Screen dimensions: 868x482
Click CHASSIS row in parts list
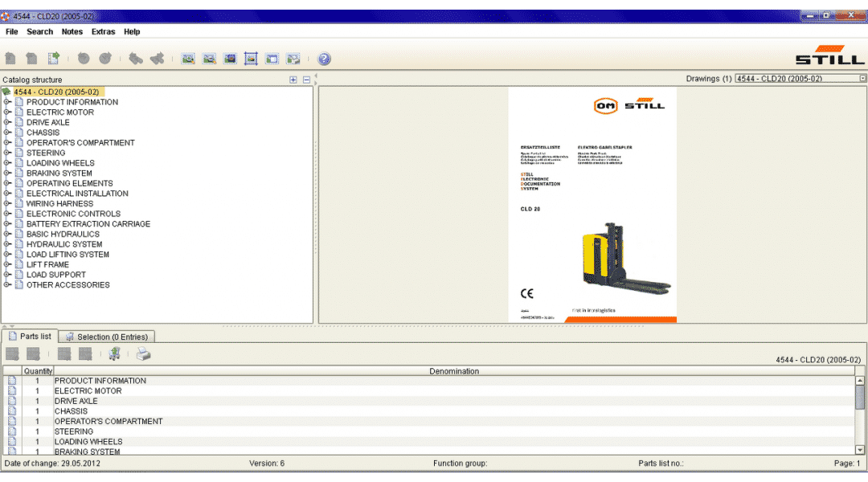429,411
